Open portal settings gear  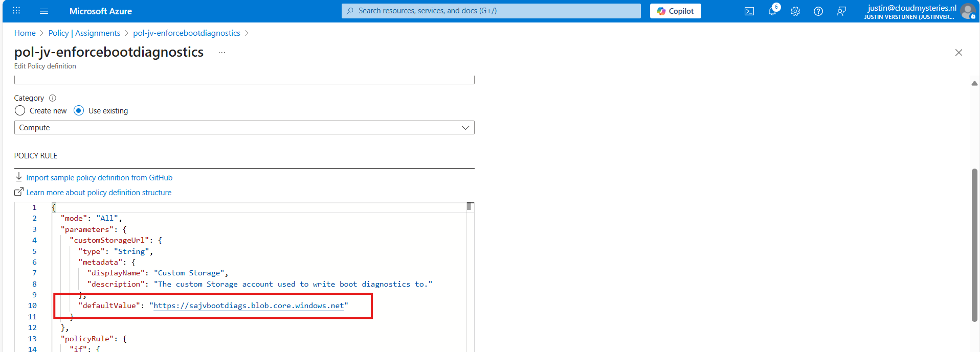[x=795, y=11]
